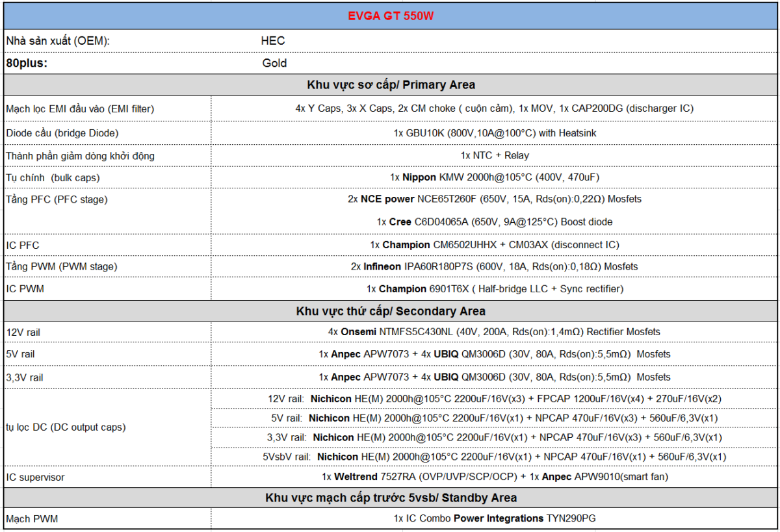The width and height of the screenshot is (780, 532).
Task: Click the 5VsbV rail Nichicon capacitors row
Action: (495, 457)
